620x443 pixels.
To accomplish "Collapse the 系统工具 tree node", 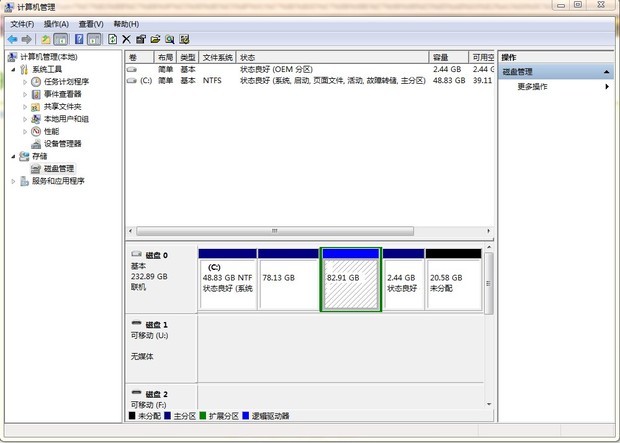I will tap(13, 69).
